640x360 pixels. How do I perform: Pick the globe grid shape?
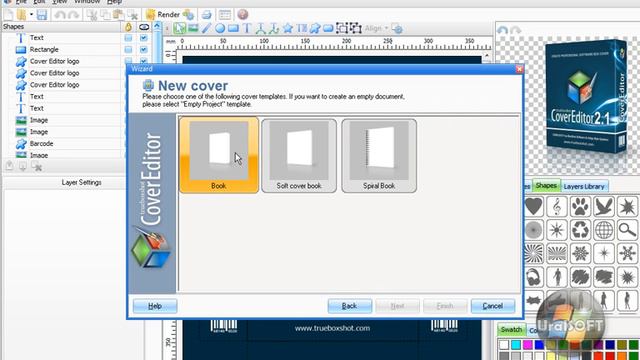604,230
